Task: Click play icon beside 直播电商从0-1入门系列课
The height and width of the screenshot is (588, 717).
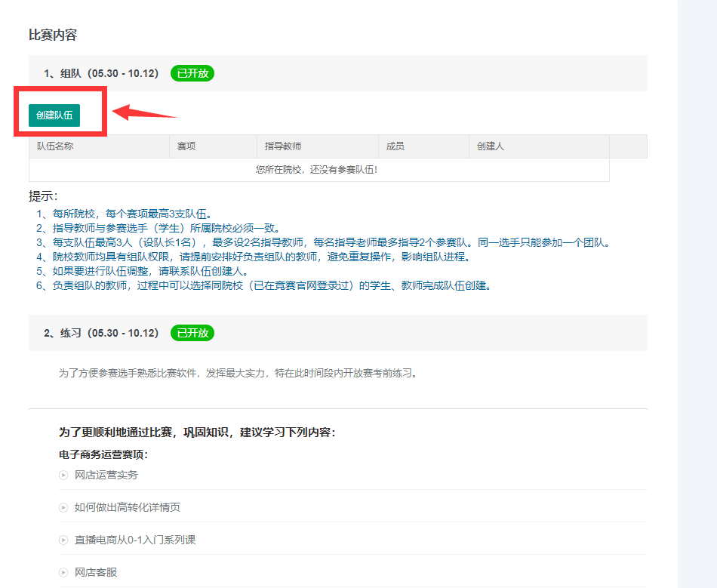Action: click(63, 540)
